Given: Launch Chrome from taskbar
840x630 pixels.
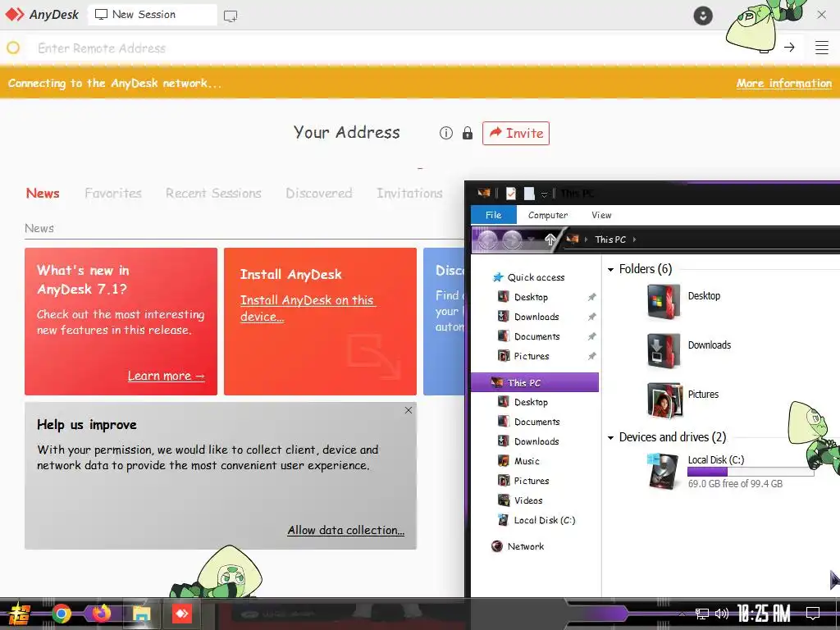Looking at the screenshot, I should coord(61,614).
